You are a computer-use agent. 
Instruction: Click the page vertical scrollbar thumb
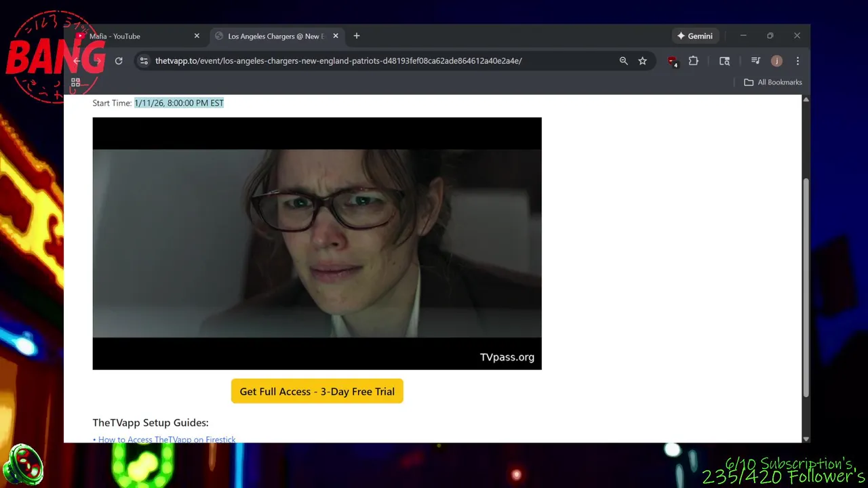tap(806, 287)
